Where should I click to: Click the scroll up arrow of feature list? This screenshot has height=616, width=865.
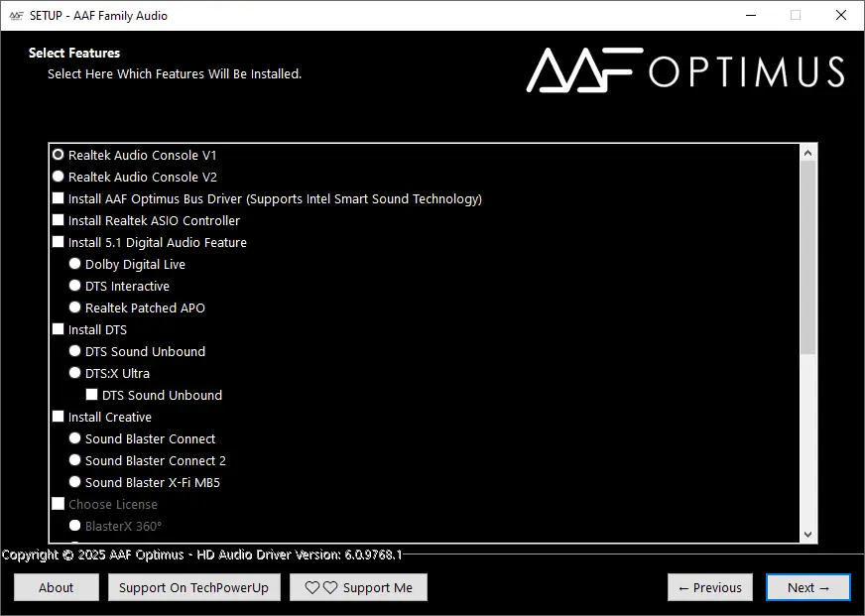point(808,153)
